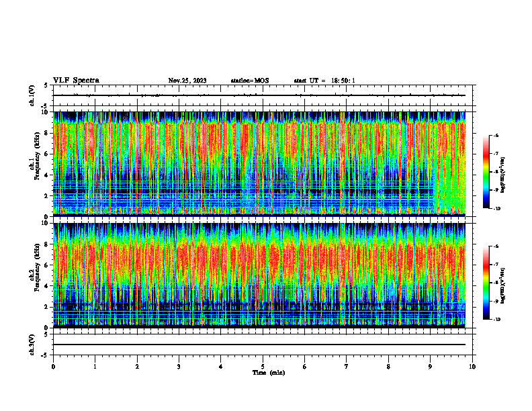This screenshot has width=532, height=411.
Task: Click the "start UT = 18:50: 1" text
Action: (x=324, y=81)
